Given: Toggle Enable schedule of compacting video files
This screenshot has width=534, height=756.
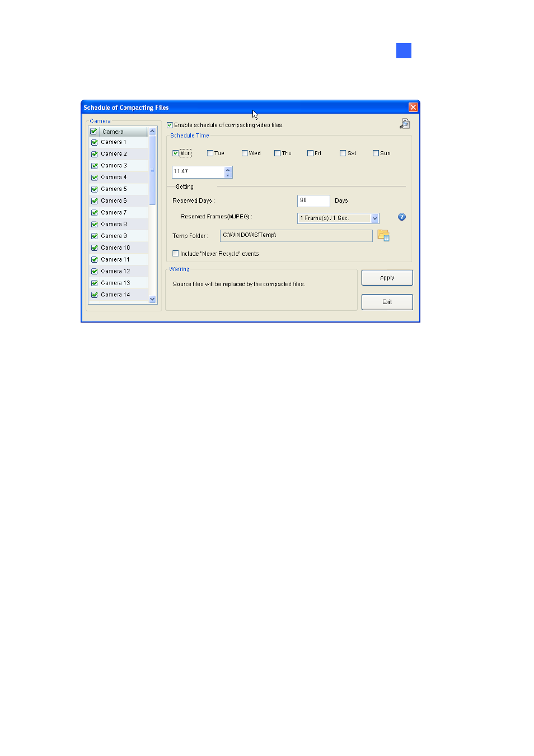Looking at the screenshot, I should tap(170, 125).
